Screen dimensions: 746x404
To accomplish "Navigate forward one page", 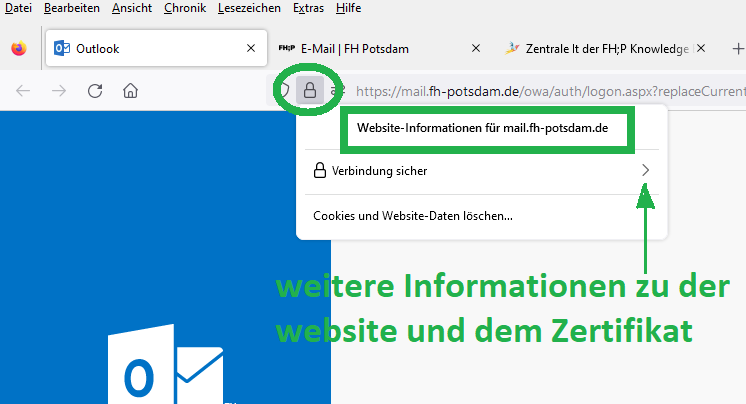I will tap(59, 91).
